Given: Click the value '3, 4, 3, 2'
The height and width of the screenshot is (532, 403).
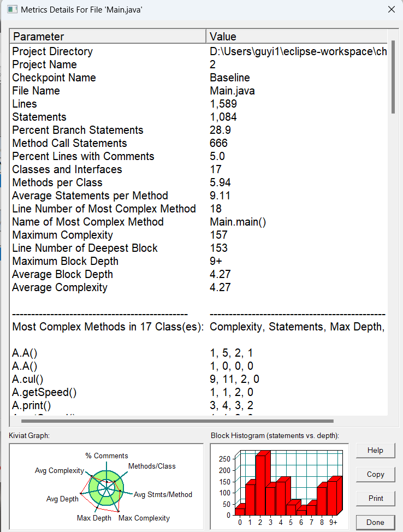Looking at the screenshot, I should click(x=232, y=406).
